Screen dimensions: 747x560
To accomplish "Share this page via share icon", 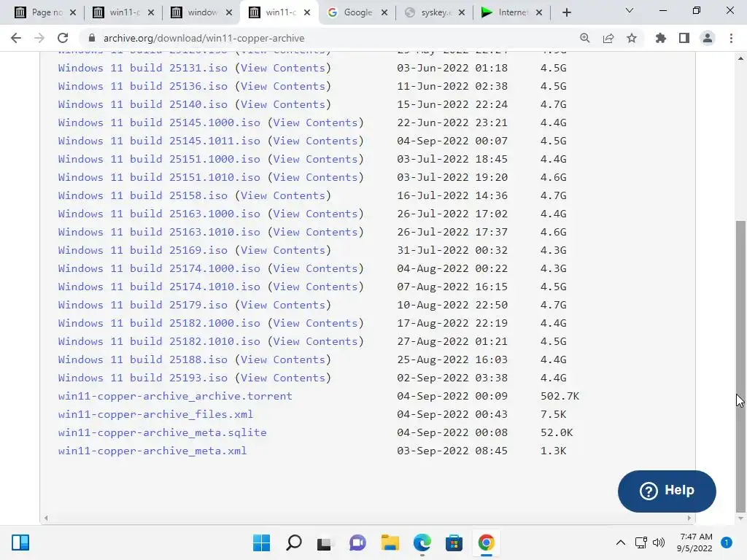I will click(608, 38).
